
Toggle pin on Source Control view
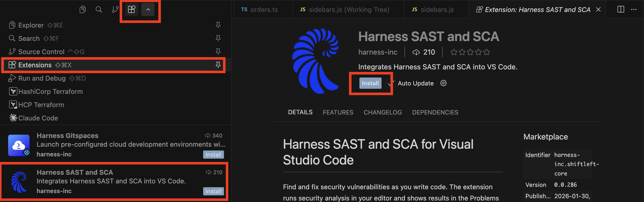point(218,52)
